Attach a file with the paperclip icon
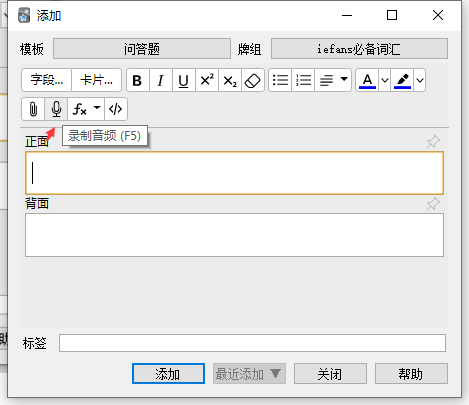This screenshot has height=405, width=469. [33, 109]
